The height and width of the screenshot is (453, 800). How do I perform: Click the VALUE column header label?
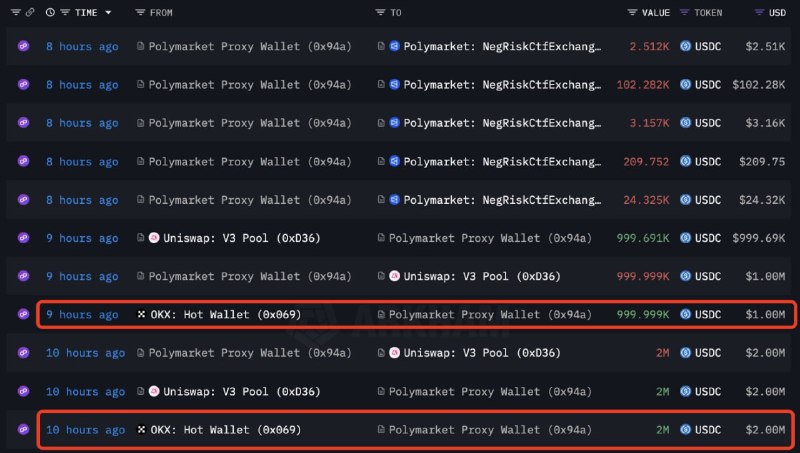click(x=656, y=13)
